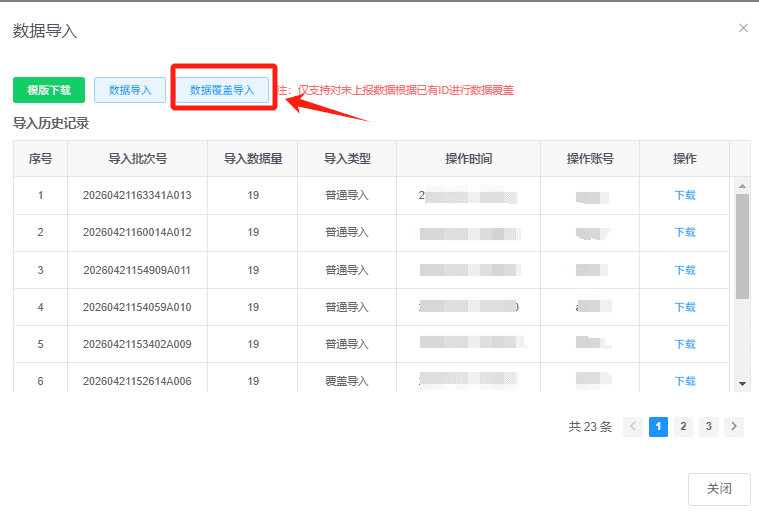Click batch number 20260421163341A013
The width and height of the screenshot is (759, 514).
pyautogui.click(x=137, y=195)
